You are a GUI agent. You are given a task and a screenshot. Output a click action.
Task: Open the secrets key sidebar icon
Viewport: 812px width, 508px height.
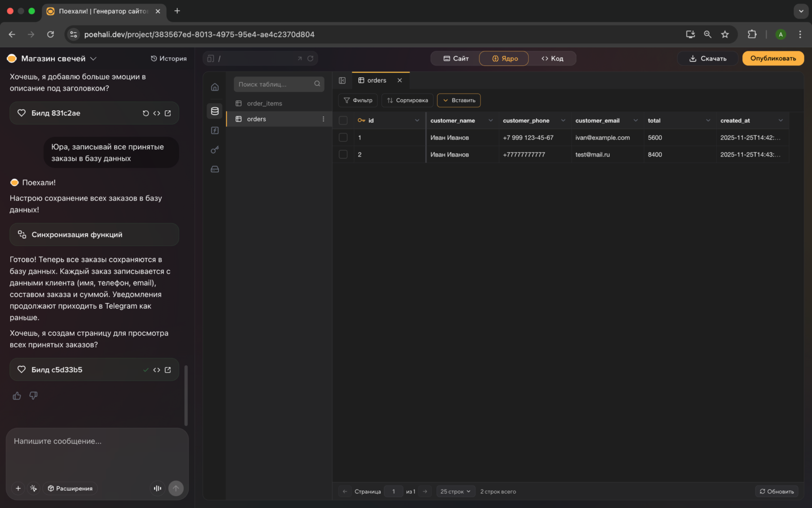[215, 150]
